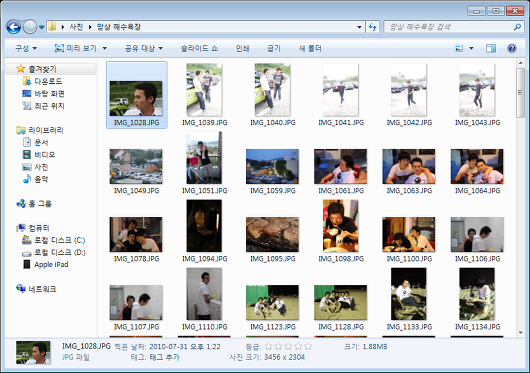Click 태그 추가 to add a tag
Viewport: 530px width, 373px height.
coord(164,357)
